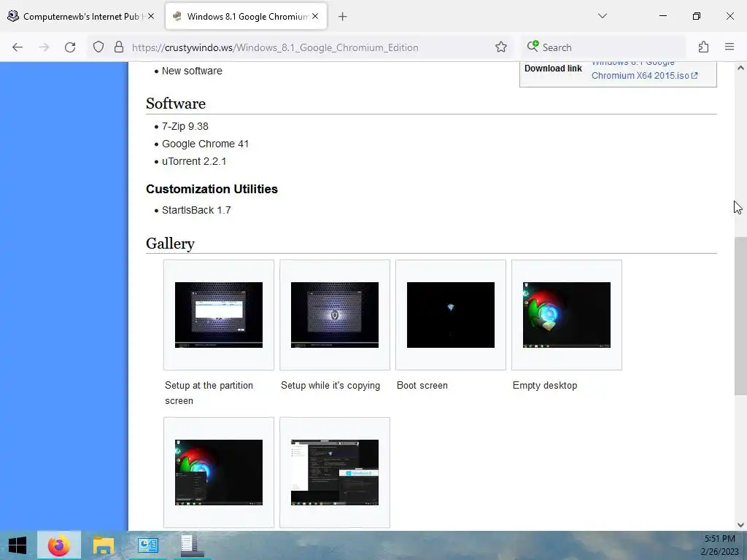Click the 7-Zip 9.38 list item

185,126
